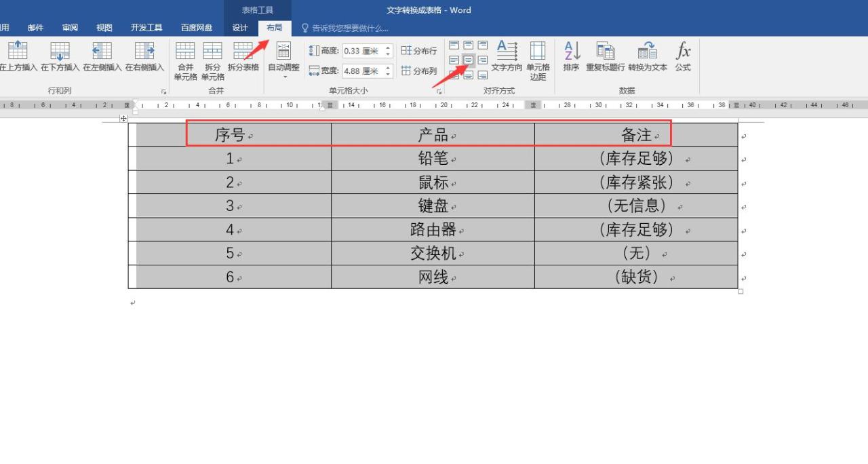Click the header cell 备注
868x464 pixels.
636,134
